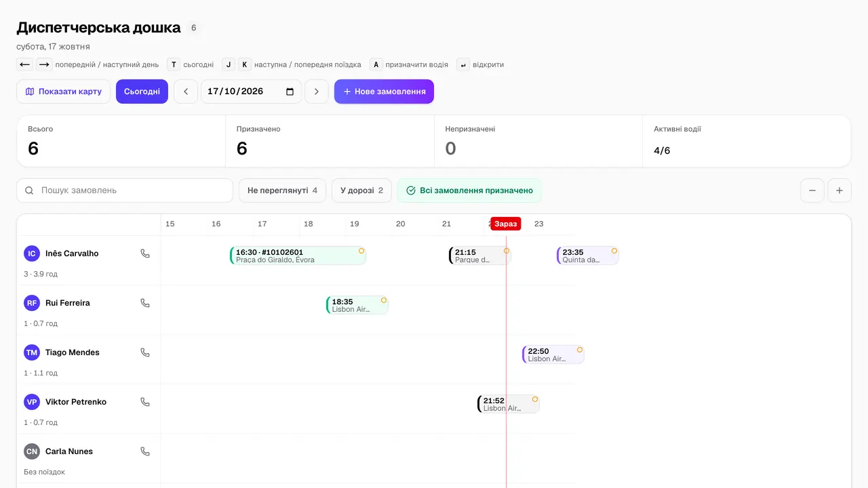Select driver name Inês Carvalho
The height and width of the screenshot is (488, 868).
[72, 253]
